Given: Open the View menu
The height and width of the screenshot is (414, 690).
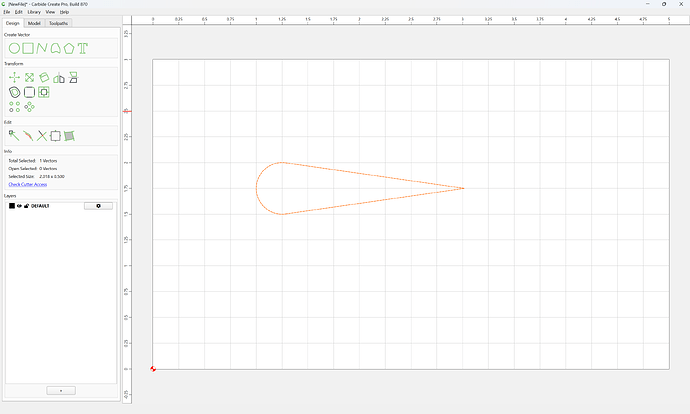Looking at the screenshot, I should (x=50, y=12).
